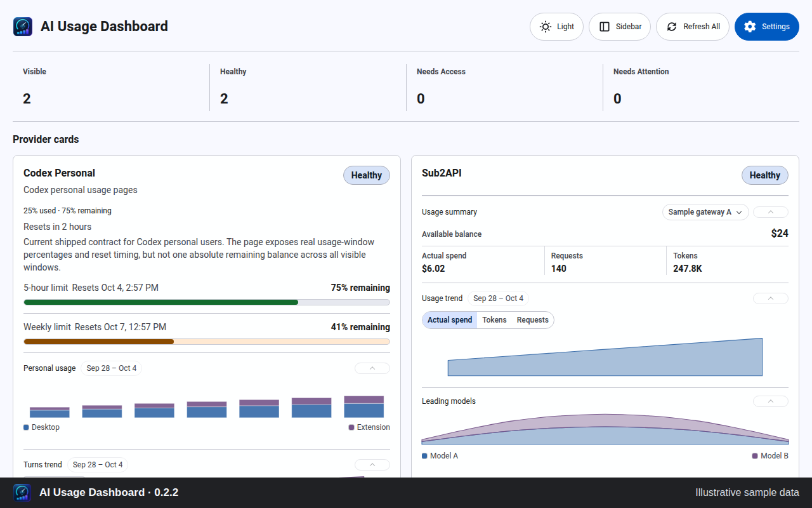Click the tallest Personal usage bar
The width and height of the screenshot is (812, 508).
click(364, 406)
